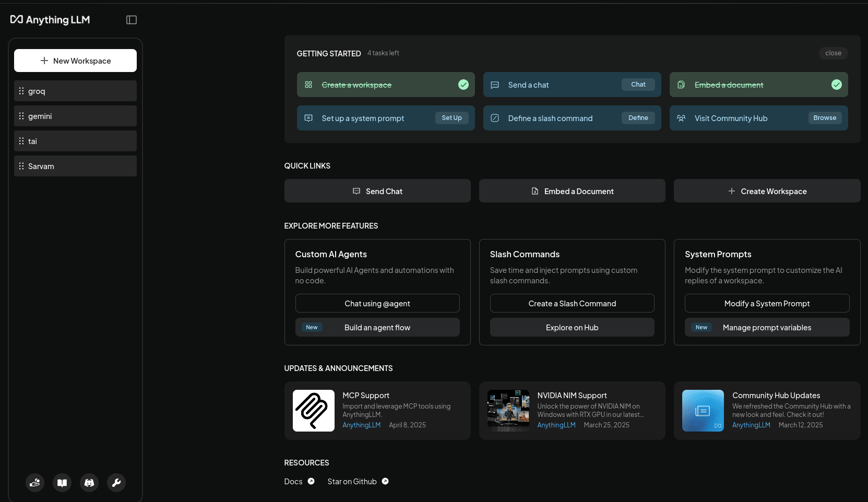Click the AnythingLLM logo
This screenshot has height=502, width=868.
[x=50, y=20]
